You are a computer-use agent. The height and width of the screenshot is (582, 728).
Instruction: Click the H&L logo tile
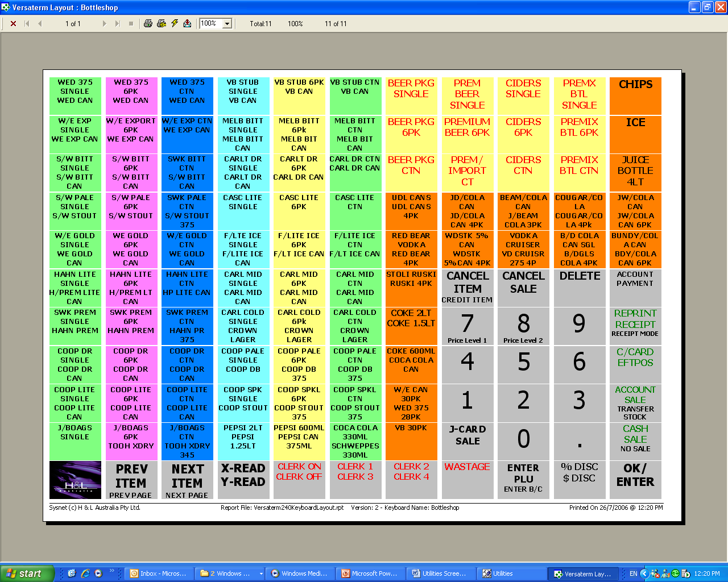tap(75, 480)
